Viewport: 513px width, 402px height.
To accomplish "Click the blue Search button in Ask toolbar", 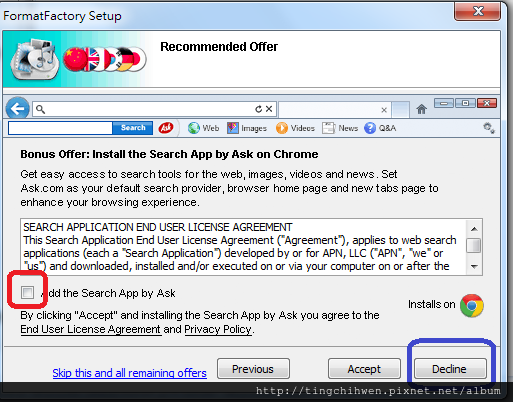I will click(x=133, y=128).
